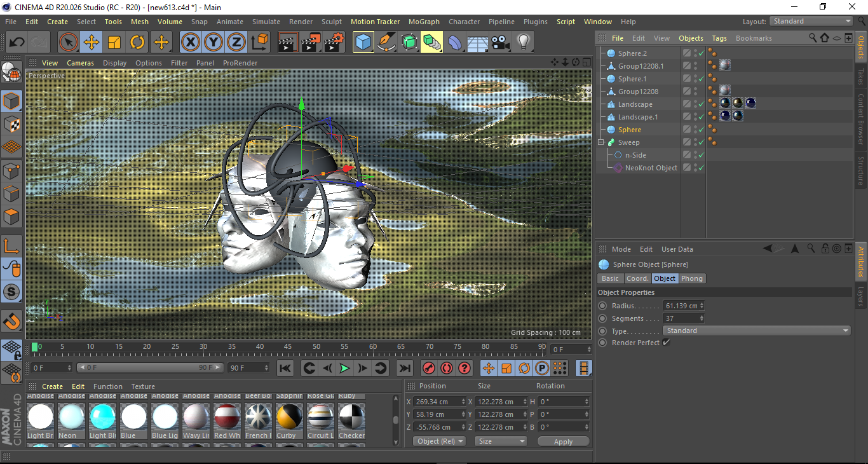Viewport: 868px width, 464px height.
Task: Toggle Sphere.1 layer visibility box
Action: pos(687,79)
